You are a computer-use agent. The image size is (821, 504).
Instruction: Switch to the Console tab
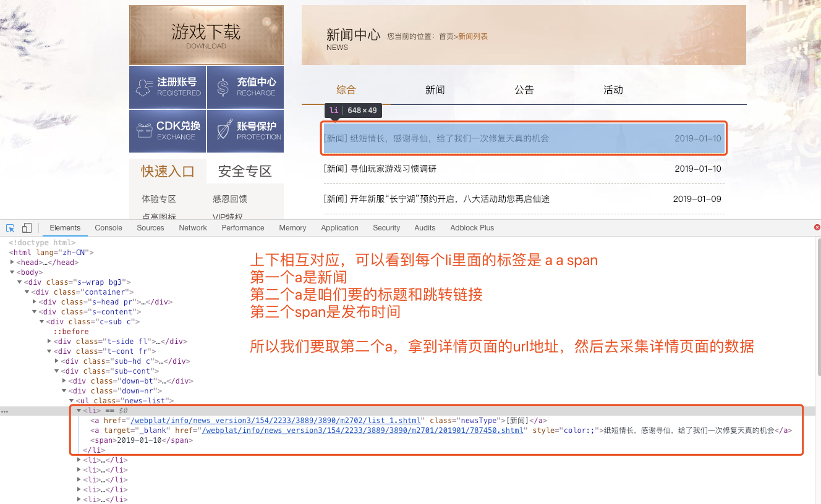click(108, 228)
